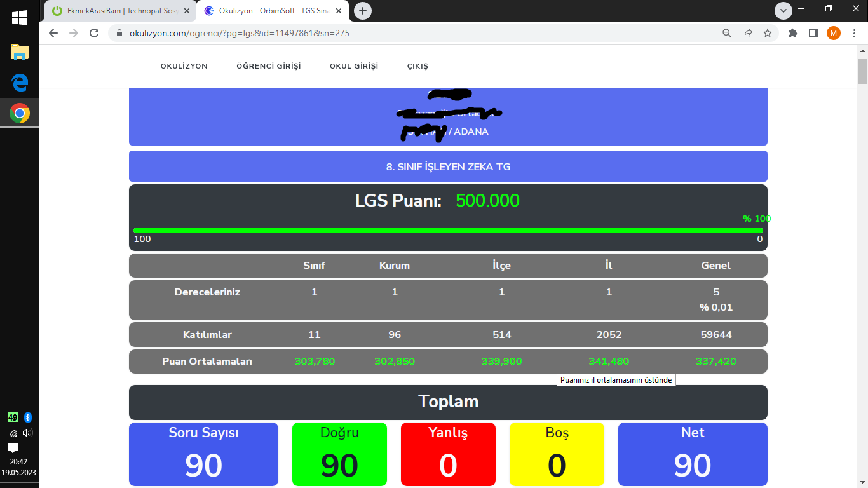Bookmark this page with the star icon

(x=768, y=33)
